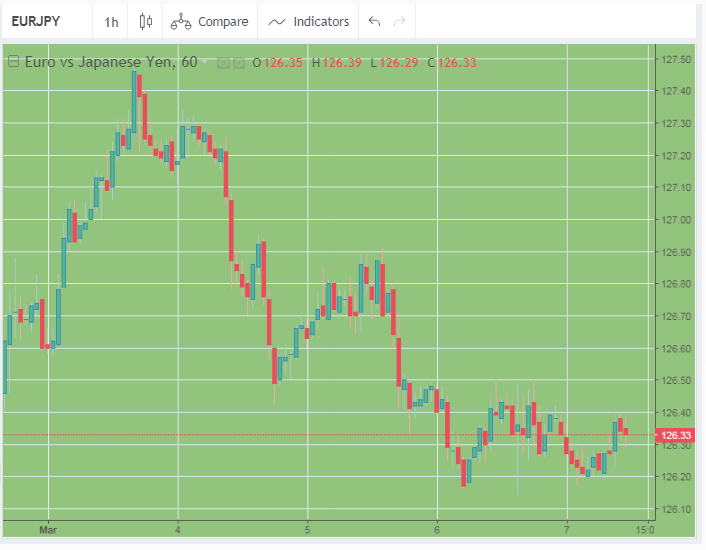
Task: Open the 1h timeframe dropdown
Action: tap(111, 21)
